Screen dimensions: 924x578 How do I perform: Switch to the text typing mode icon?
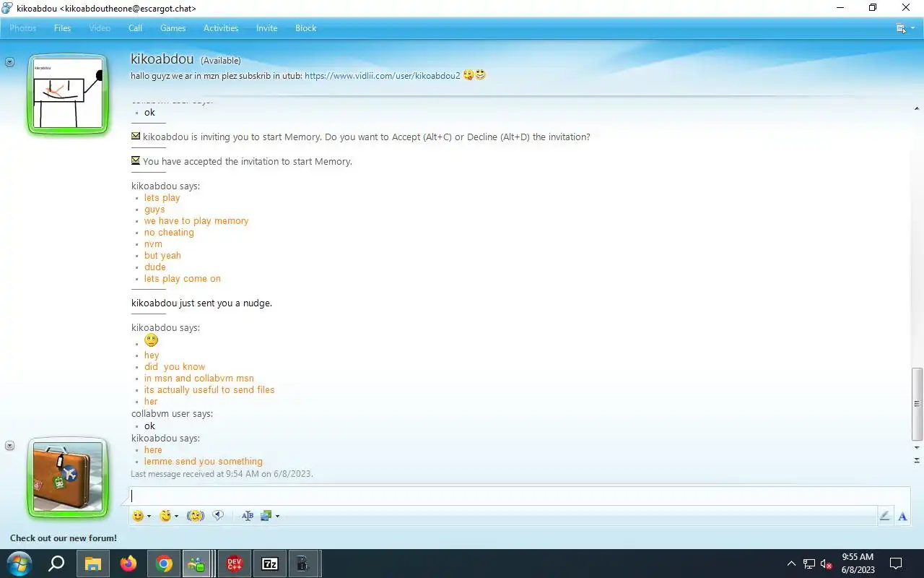pos(902,516)
